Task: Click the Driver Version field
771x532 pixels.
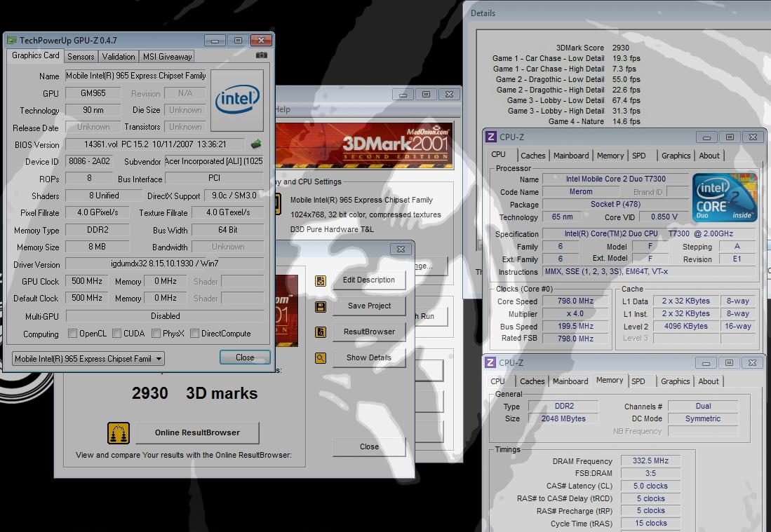Action: [x=165, y=264]
